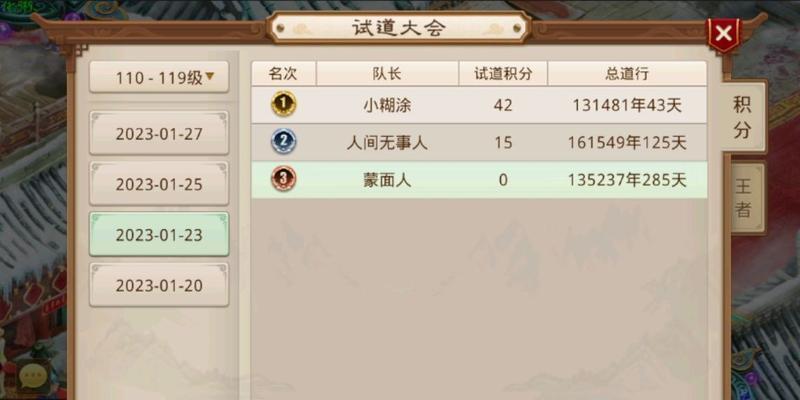Viewport: 800px width, 400px height.
Task: Switch to the 积分 side tab
Action: 743,116
